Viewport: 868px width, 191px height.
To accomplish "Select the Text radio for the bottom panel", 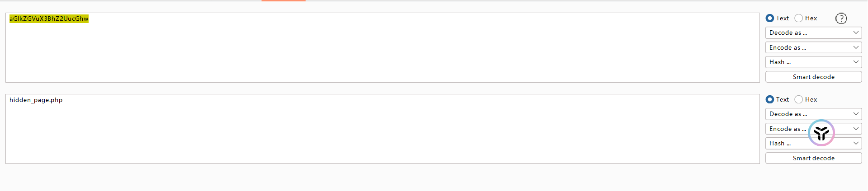I will pyautogui.click(x=770, y=100).
